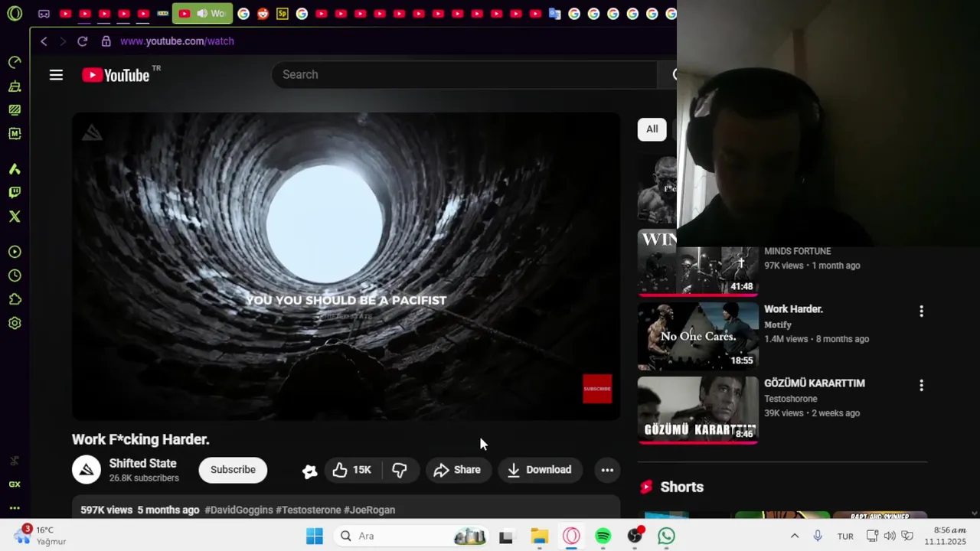Open Work Harder. thumbnail with No One Cares

click(698, 336)
